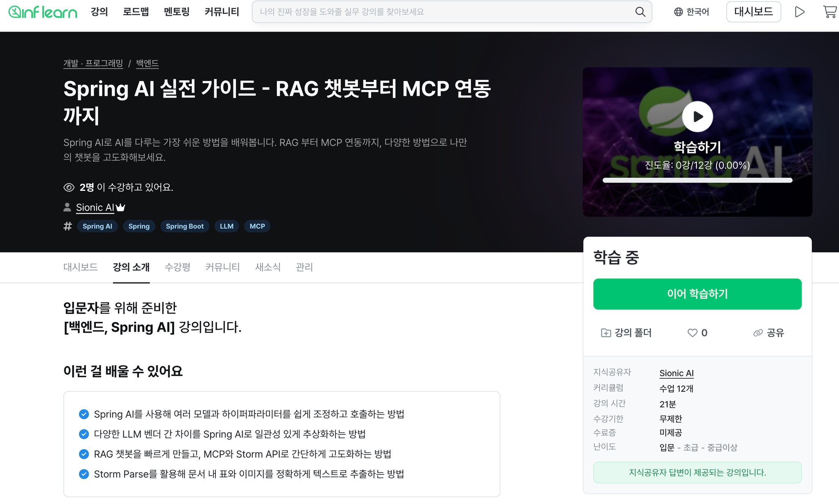The image size is (839, 504).
Task: Switch to the 새소식 tab
Action: click(268, 267)
